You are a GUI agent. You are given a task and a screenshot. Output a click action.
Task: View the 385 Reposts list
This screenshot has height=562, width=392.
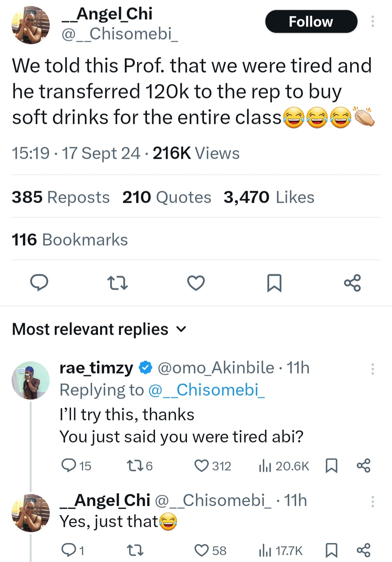click(x=61, y=197)
